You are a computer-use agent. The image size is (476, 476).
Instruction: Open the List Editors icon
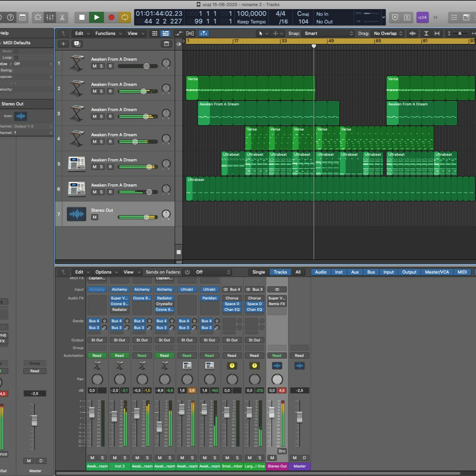pos(454,17)
